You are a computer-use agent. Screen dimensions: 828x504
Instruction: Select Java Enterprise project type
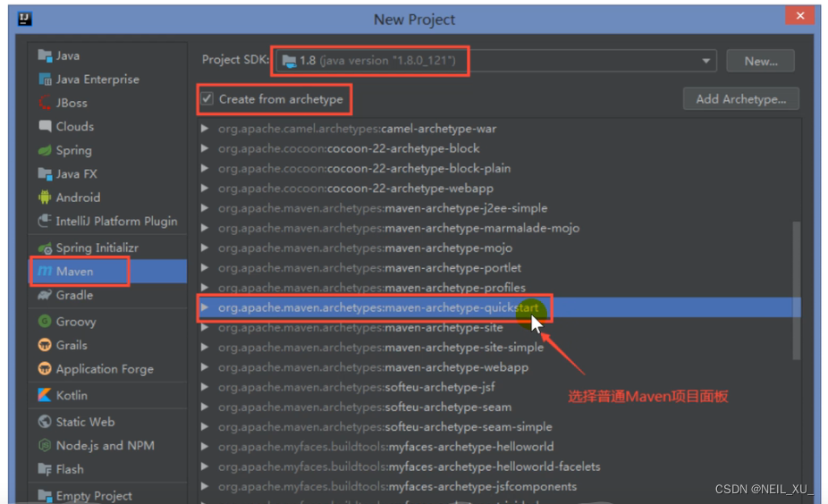tap(107, 80)
